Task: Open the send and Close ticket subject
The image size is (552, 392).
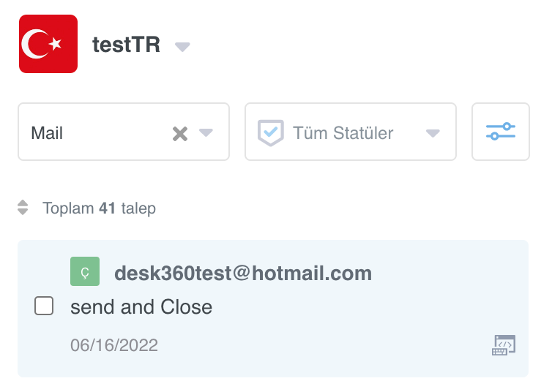Action: pyautogui.click(x=141, y=307)
